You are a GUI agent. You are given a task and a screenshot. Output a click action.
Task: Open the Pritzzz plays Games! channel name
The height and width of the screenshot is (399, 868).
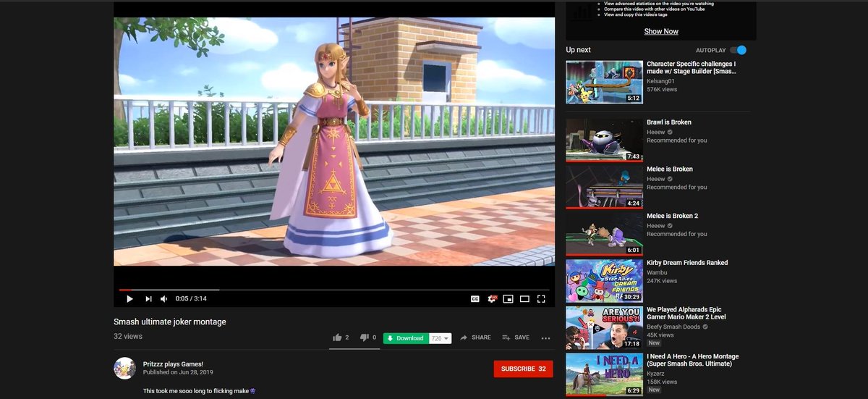174,364
